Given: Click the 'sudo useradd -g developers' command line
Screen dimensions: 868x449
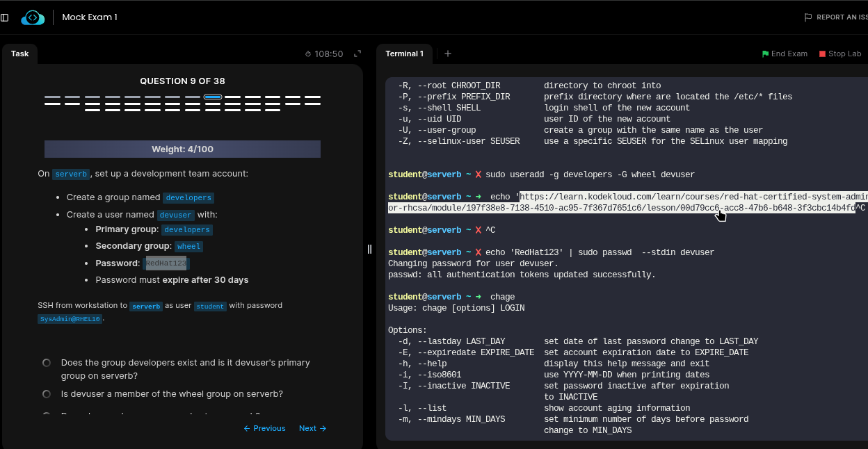Looking at the screenshot, I should [x=590, y=174].
